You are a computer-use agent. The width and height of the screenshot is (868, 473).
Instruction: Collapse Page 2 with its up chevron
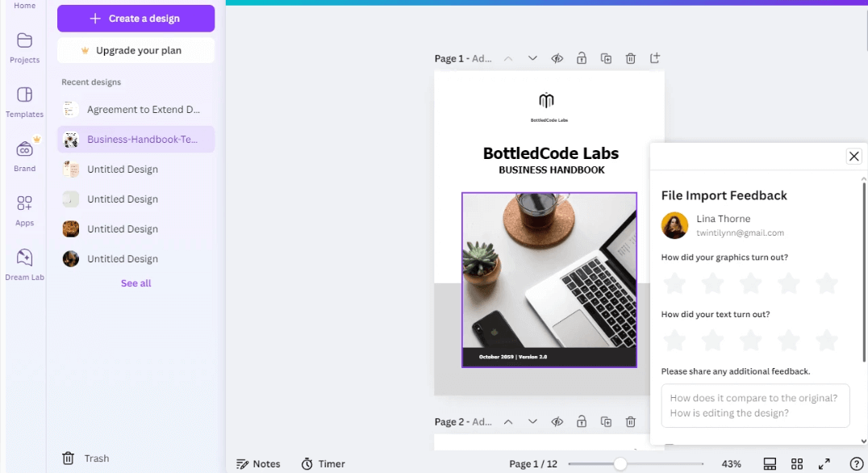click(x=508, y=421)
